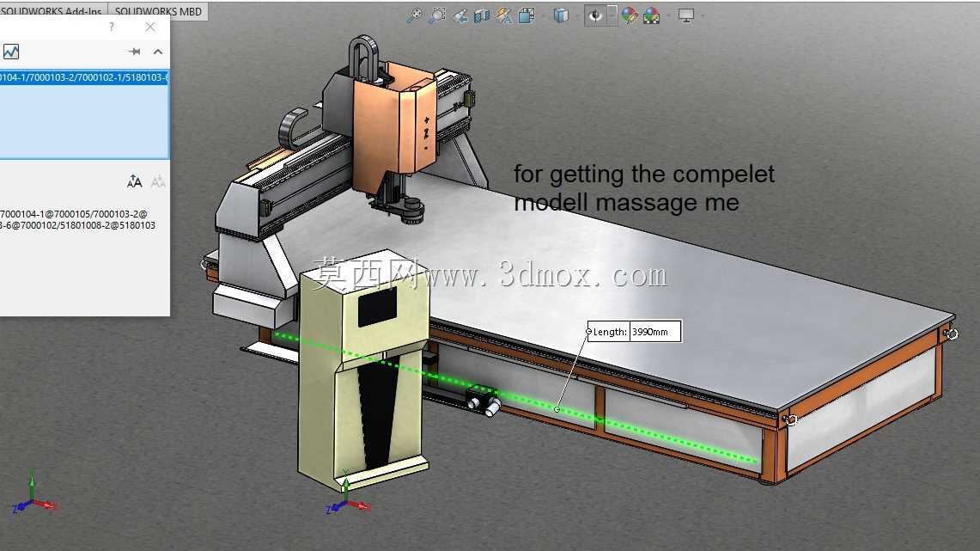Click the Length label on the callout
Image resolution: width=980 pixels, height=551 pixels.
pos(609,332)
